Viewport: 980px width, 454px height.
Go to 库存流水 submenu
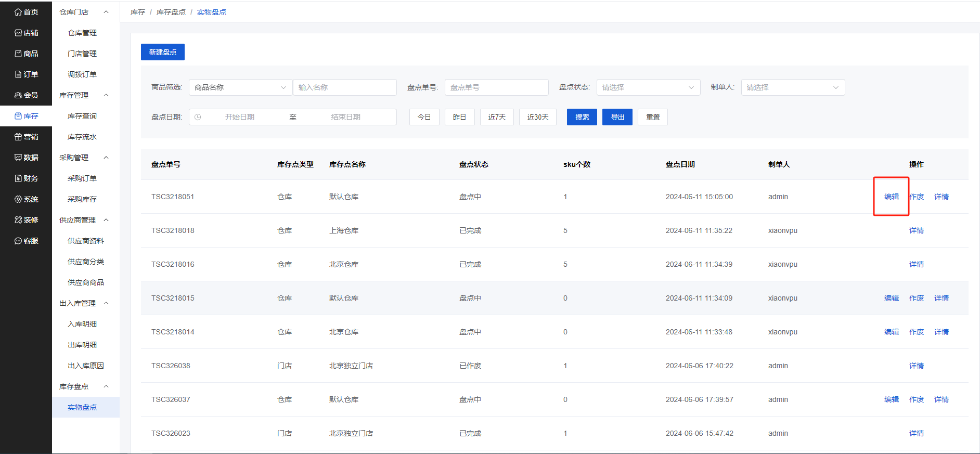tap(82, 137)
